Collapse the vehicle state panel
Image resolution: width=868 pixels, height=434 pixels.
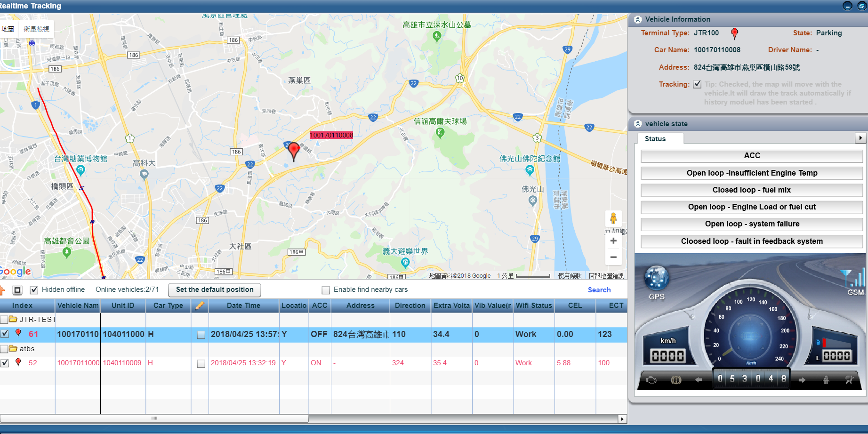click(638, 124)
